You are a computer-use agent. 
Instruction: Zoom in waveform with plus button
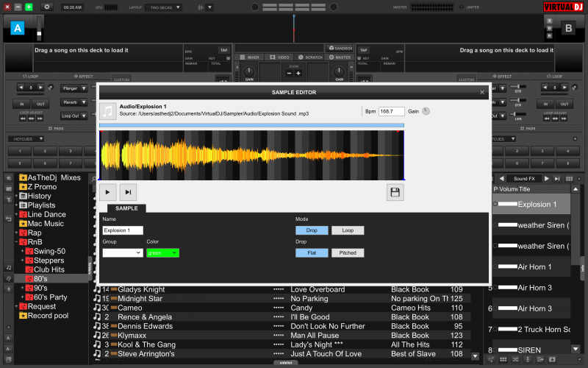(x=298, y=73)
